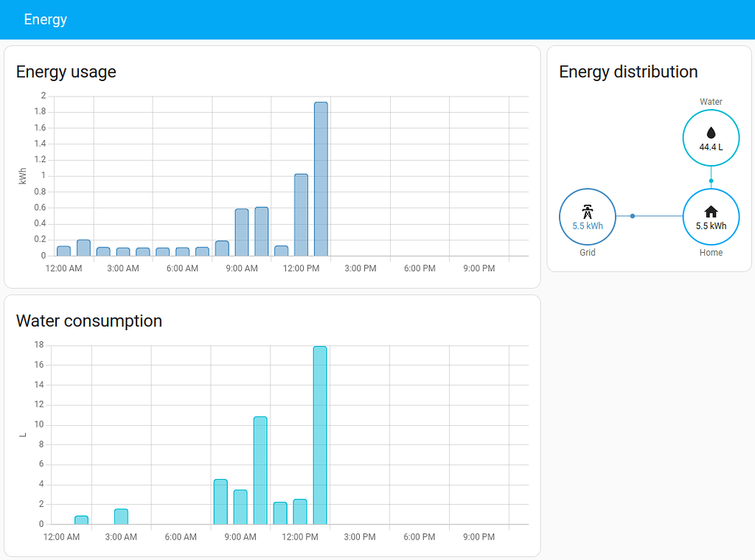Click the Energy distribution card title
The height and width of the screenshot is (560, 755).
628,71
